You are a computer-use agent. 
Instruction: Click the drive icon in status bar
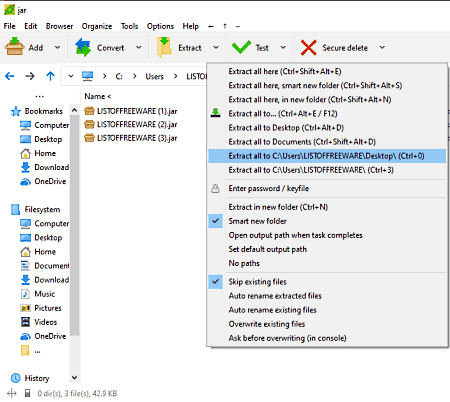pos(28,393)
